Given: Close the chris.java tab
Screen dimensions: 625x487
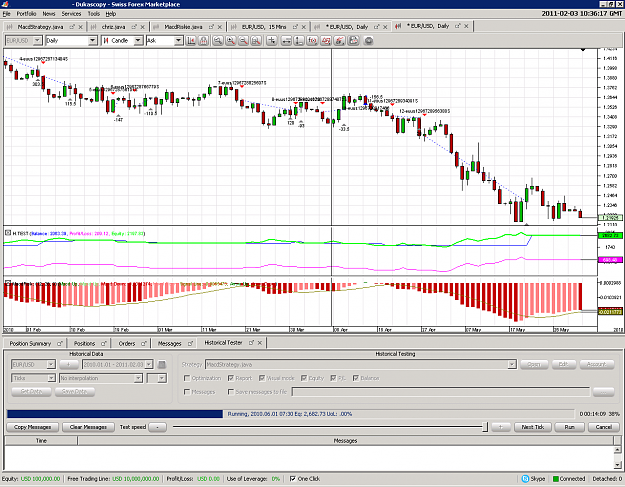Looking at the screenshot, I should point(142,27).
